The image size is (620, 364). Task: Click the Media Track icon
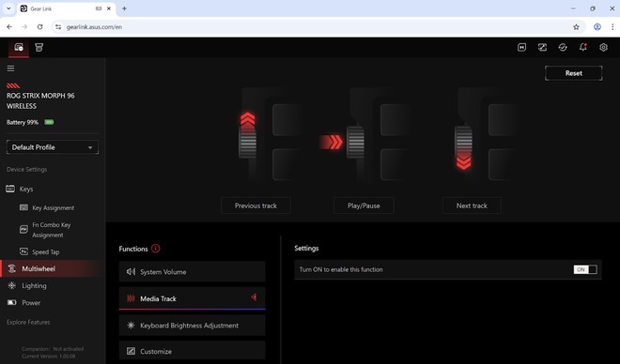click(x=131, y=298)
